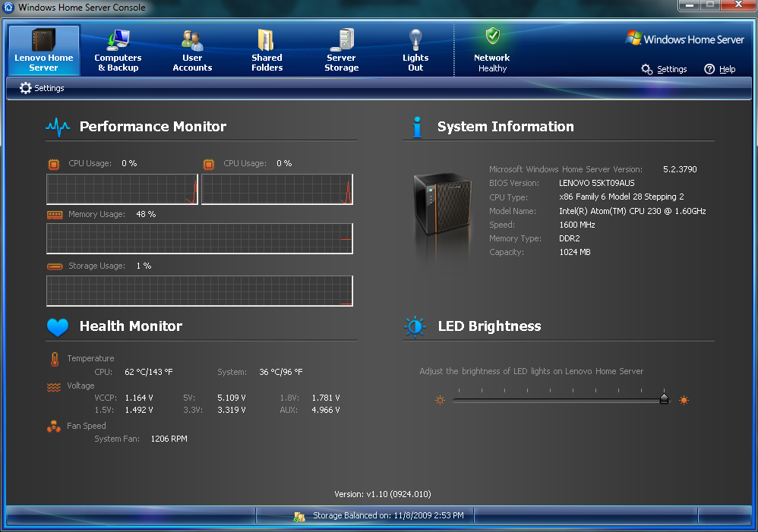Click the Health Monitor heart icon

click(x=58, y=327)
